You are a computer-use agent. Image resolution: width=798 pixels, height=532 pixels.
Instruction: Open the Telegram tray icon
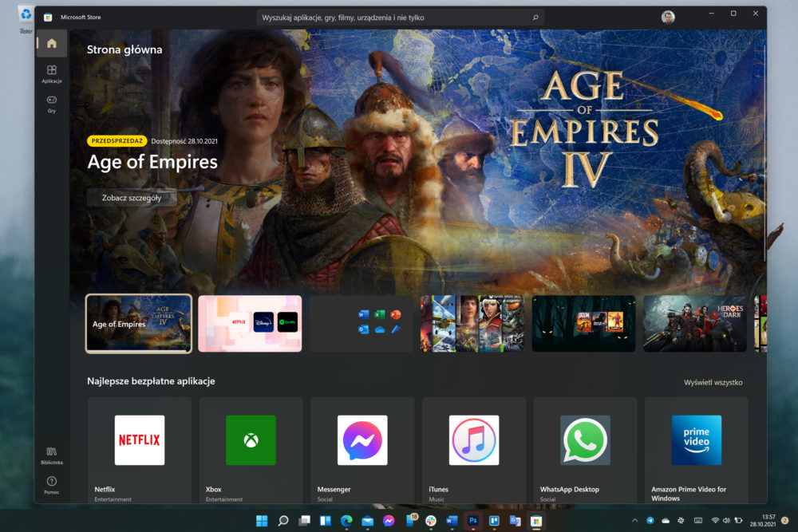tap(650, 520)
